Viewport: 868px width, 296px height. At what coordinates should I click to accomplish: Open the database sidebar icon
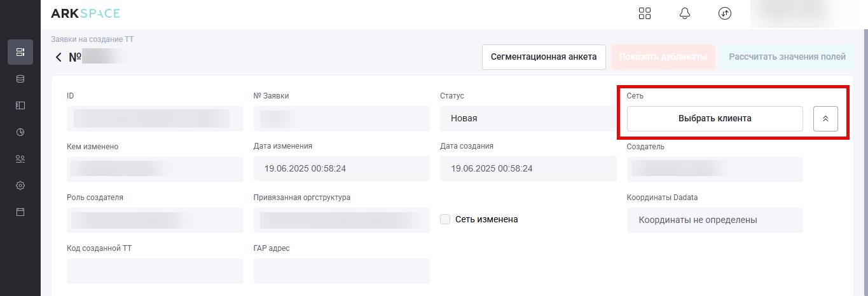[20, 79]
